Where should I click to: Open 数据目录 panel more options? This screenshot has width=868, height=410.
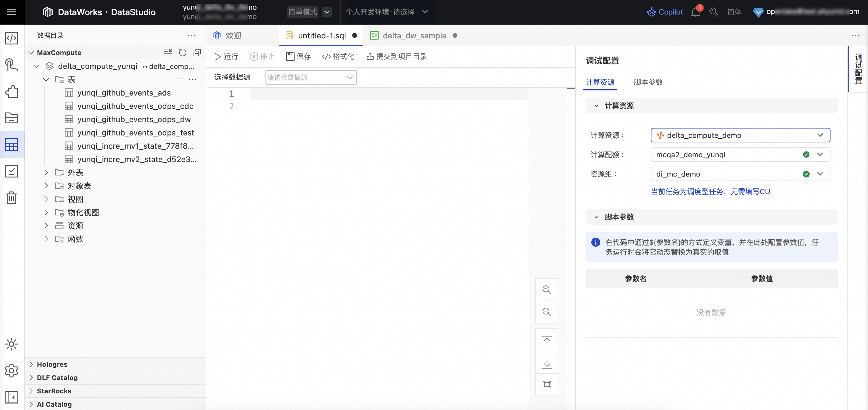tap(192, 35)
